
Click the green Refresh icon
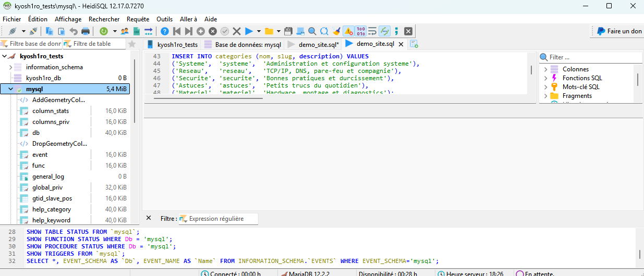[104, 31]
